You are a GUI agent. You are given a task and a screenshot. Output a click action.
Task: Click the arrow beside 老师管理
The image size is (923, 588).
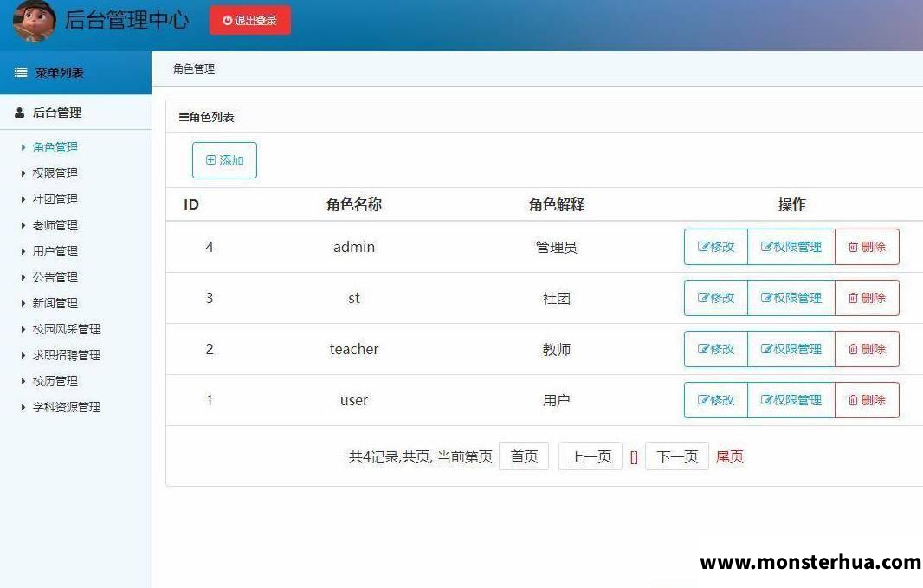23,225
